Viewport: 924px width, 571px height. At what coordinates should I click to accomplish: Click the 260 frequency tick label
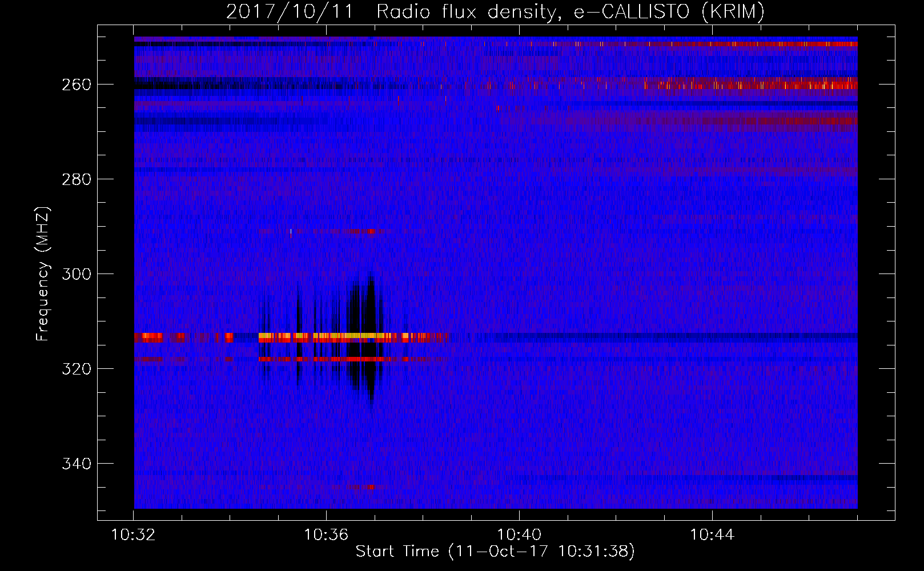[76, 85]
